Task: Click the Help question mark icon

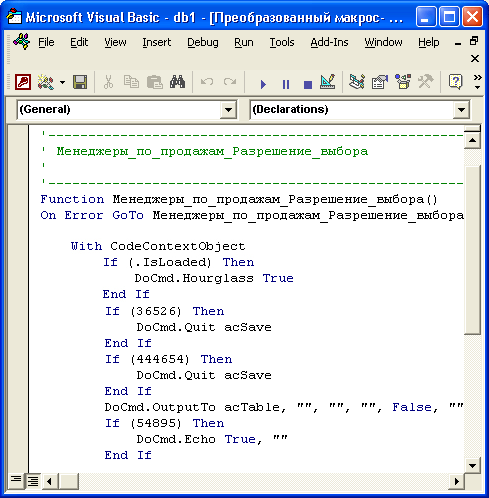Action: (456, 82)
